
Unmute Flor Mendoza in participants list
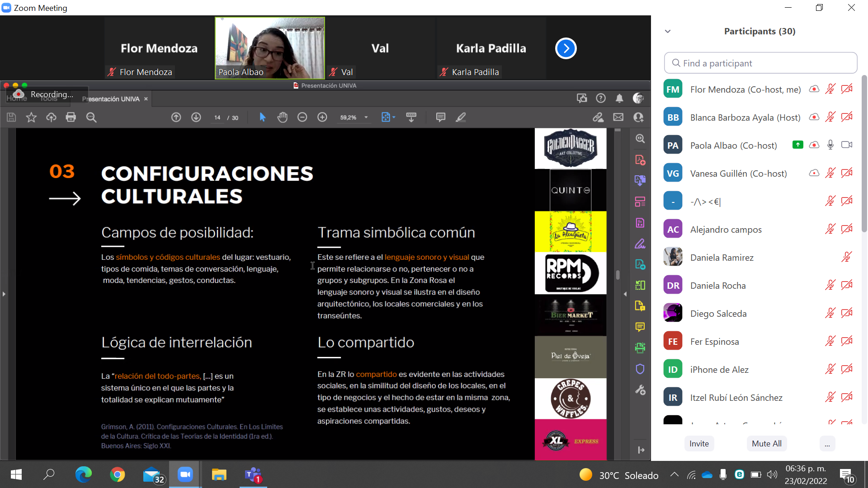[x=830, y=89]
